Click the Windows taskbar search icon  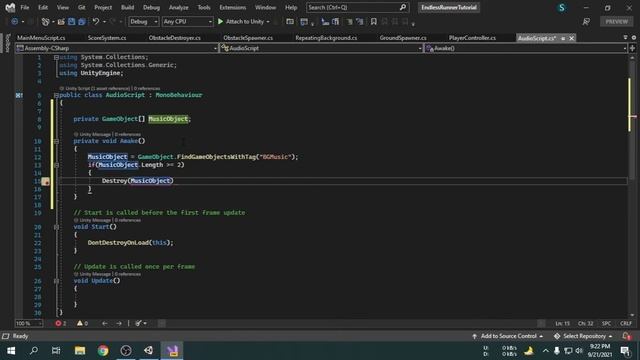point(34,350)
